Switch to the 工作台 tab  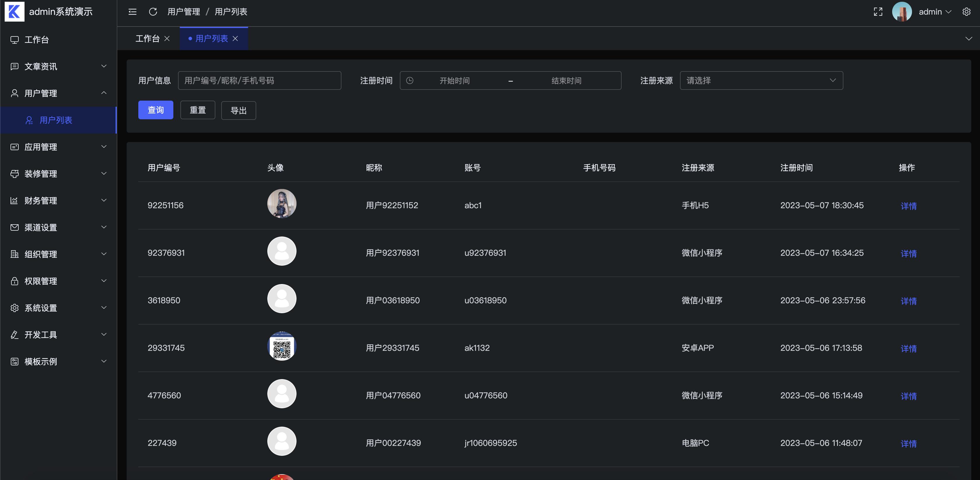click(x=148, y=38)
